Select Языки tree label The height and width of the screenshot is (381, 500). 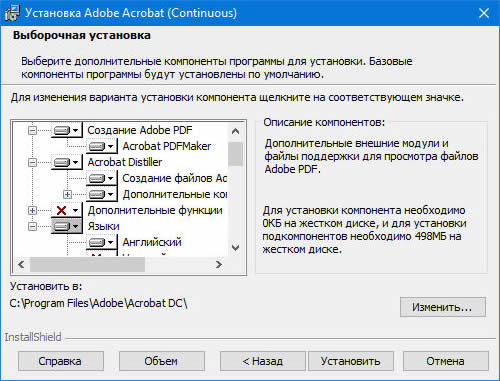104,226
